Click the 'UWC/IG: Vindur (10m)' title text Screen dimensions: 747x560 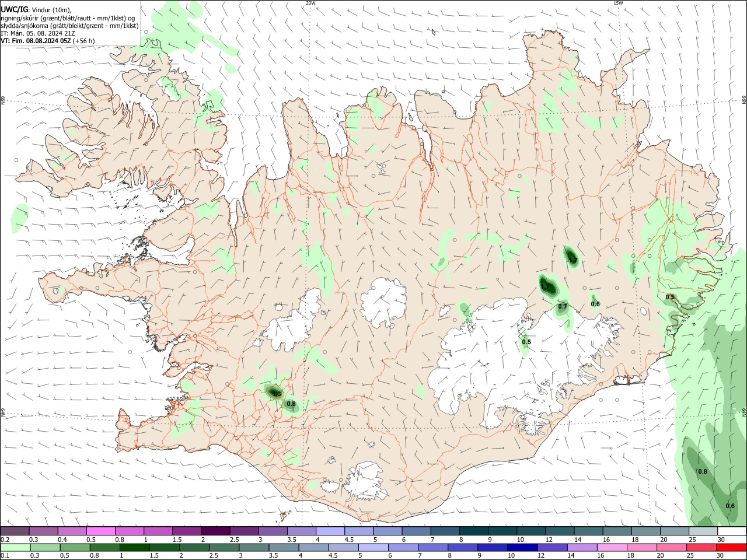36,9
